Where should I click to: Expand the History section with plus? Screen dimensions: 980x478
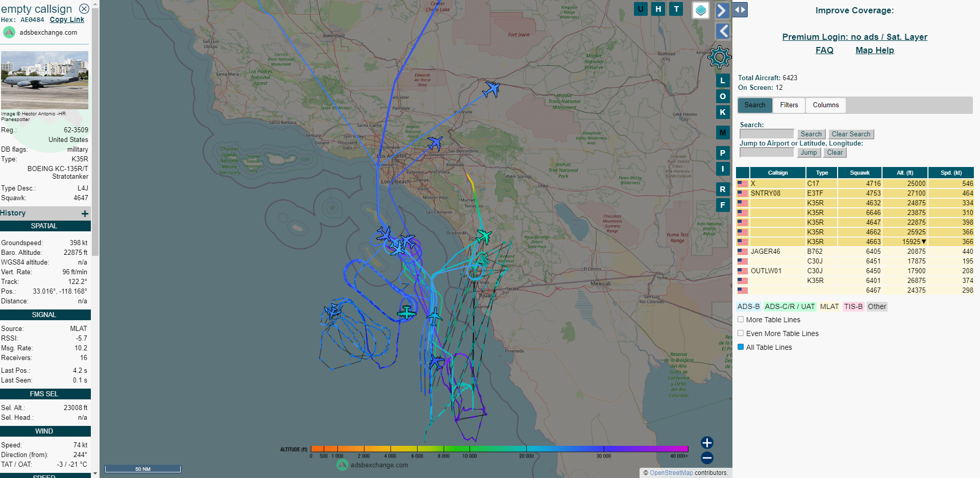(x=85, y=213)
